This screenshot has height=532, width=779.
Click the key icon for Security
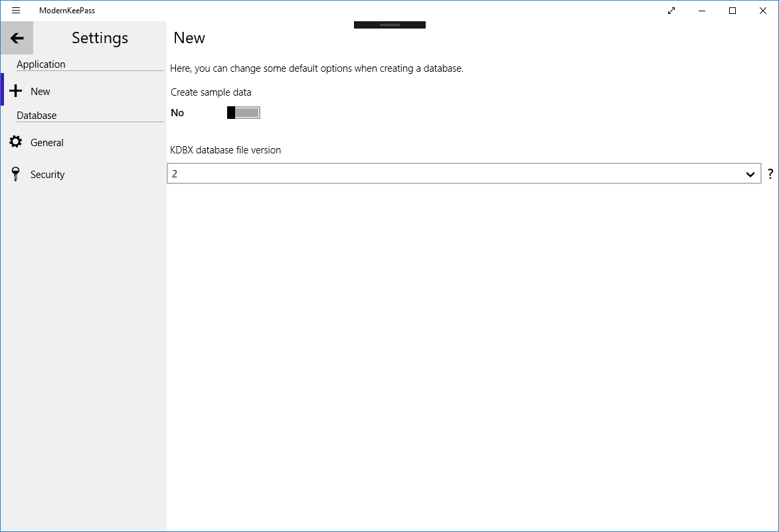[x=16, y=175]
